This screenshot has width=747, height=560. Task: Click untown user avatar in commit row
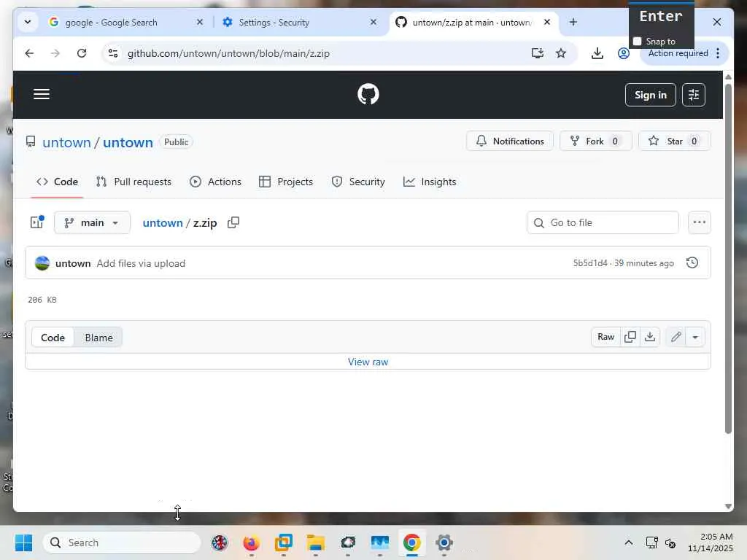42,263
